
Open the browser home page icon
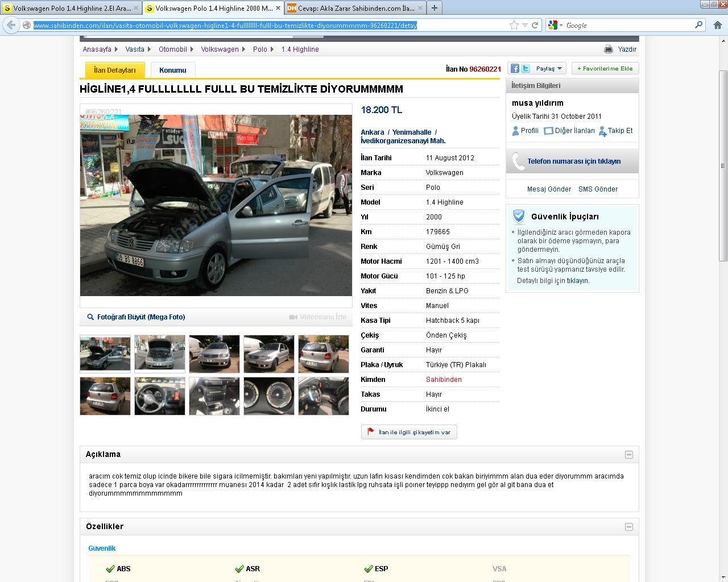(718, 25)
